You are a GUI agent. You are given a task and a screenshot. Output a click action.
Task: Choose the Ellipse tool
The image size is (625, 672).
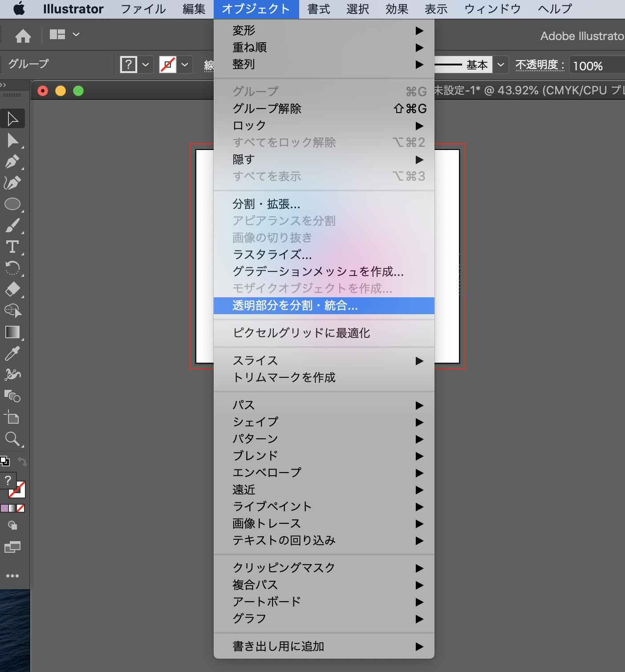tap(12, 204)
